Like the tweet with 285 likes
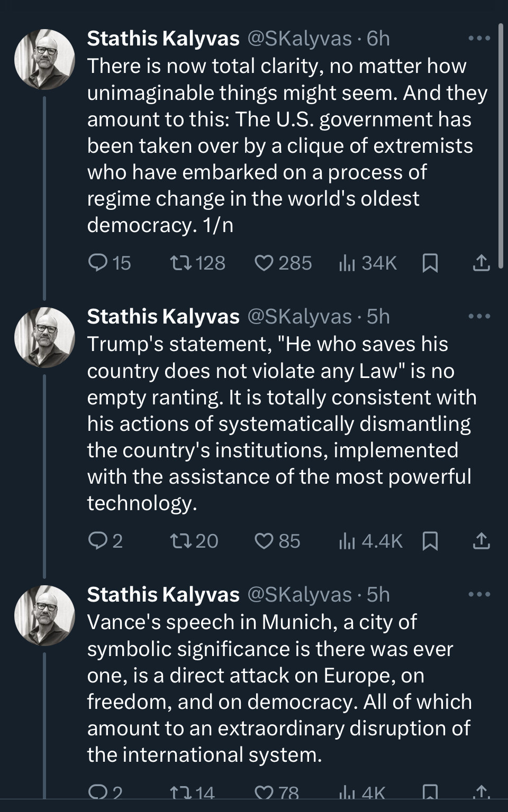This screenshot has width=508, height=812. point(264,263)
